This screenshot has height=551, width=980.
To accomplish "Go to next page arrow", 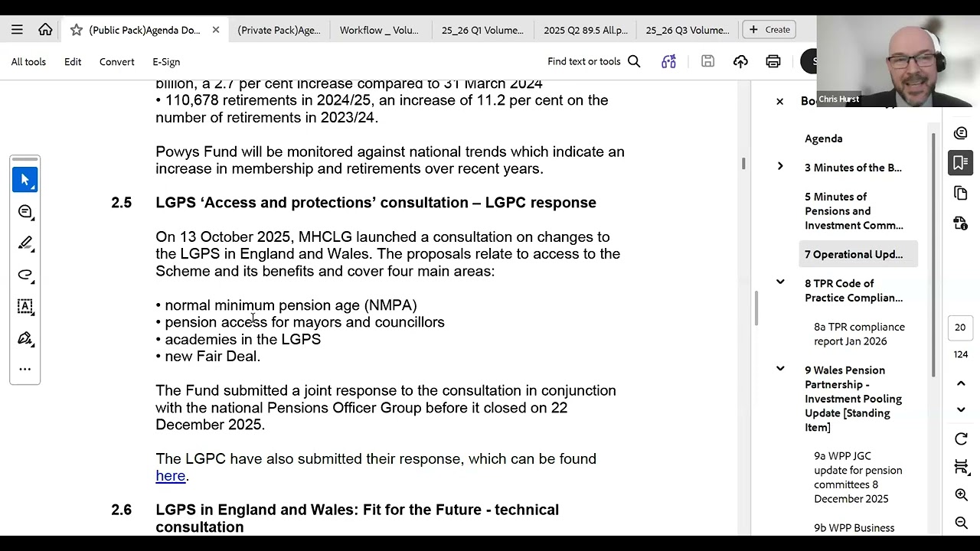I will pos(961,409).
